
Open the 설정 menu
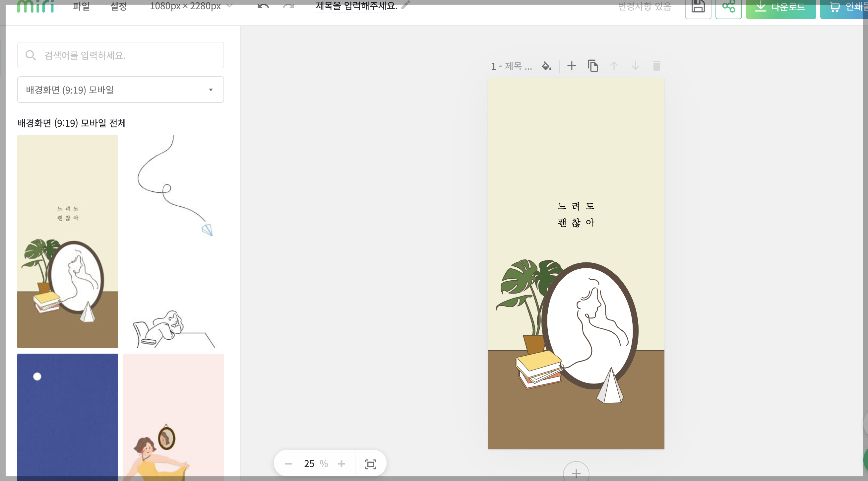coord(119,6)
